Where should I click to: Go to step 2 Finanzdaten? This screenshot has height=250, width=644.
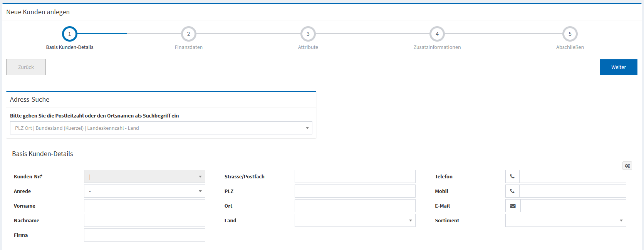click(188, 34)
